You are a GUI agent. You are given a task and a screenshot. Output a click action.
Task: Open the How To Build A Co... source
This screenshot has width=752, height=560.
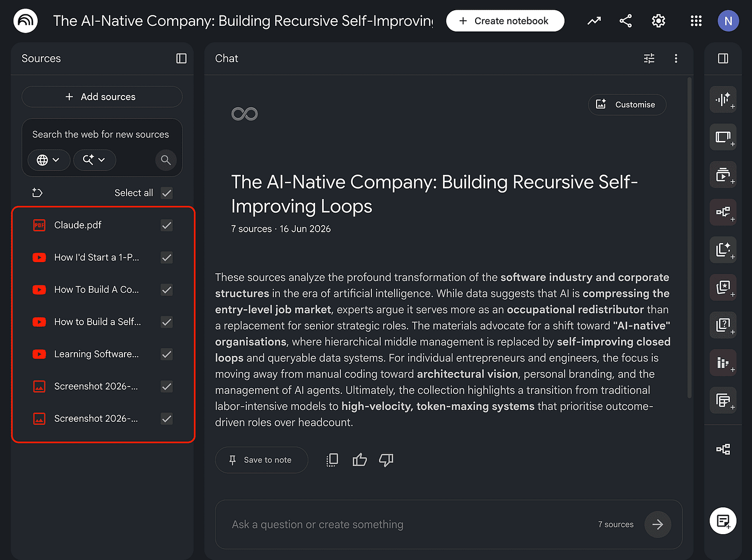[x=96, y=290]
